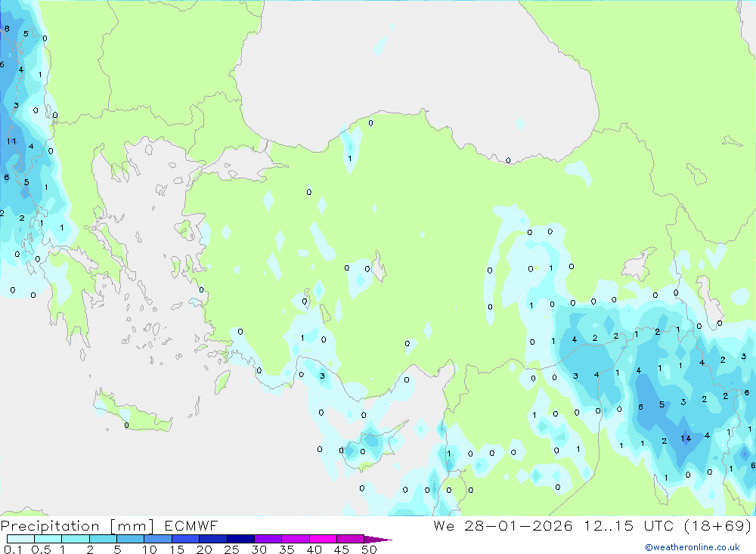This screenshot has width=756, height=554.
Task: Click the '11' precipitation value on map
Action: (x=11, y=141)
